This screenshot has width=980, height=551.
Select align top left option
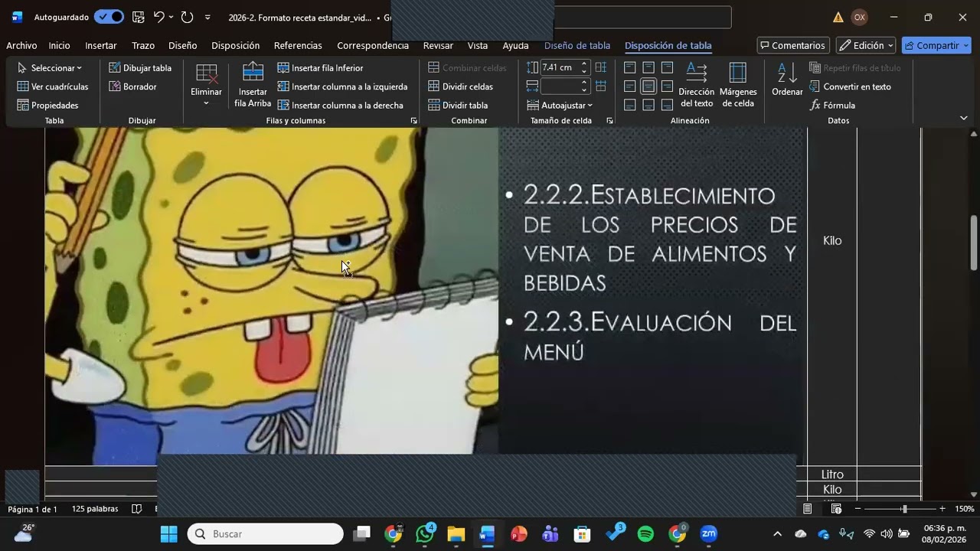tap(630, 67)
